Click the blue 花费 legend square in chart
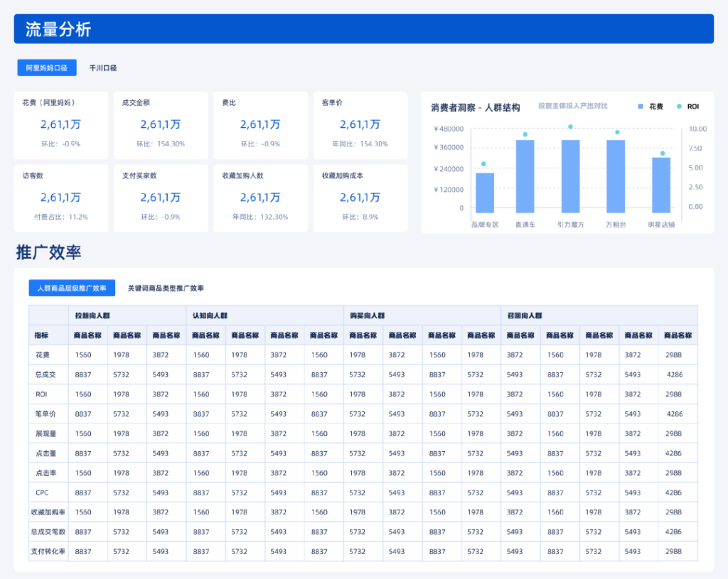This screenshot has height=579, width=728. click(x=641, y=107)
